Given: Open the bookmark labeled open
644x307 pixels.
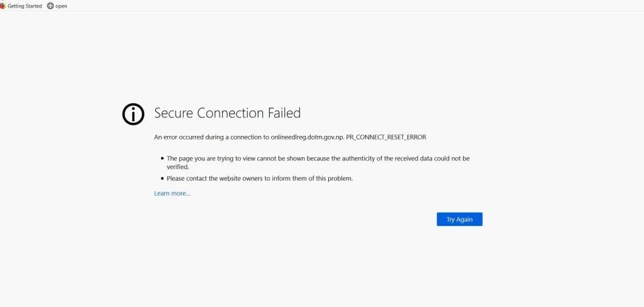Looking at the screenshot, I should tap(61, 6).
